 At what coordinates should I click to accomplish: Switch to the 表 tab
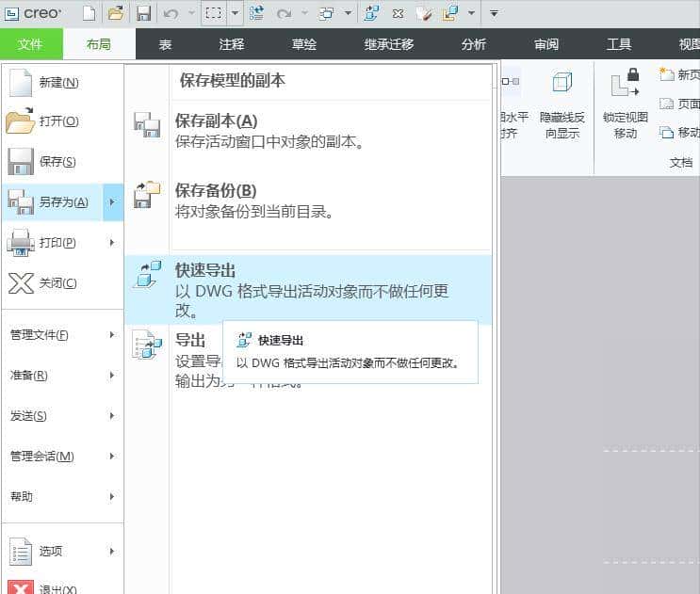(x=165, y=44)
